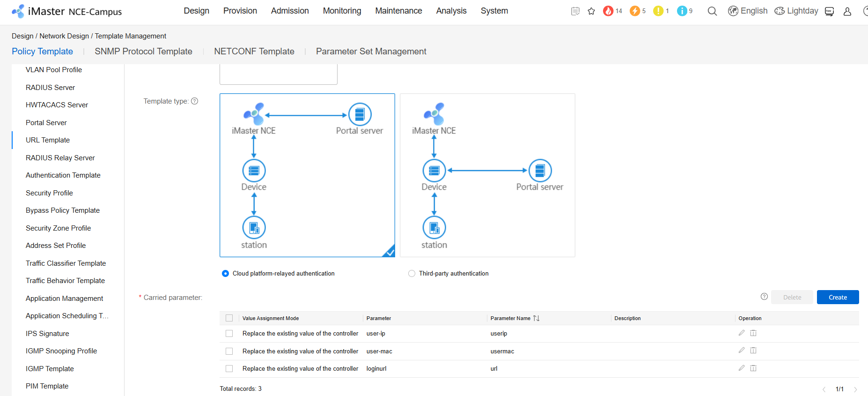Click the favorites star icon
Image resolution: width=868 pixels, height=396 pixels.
tap(591, 11)
